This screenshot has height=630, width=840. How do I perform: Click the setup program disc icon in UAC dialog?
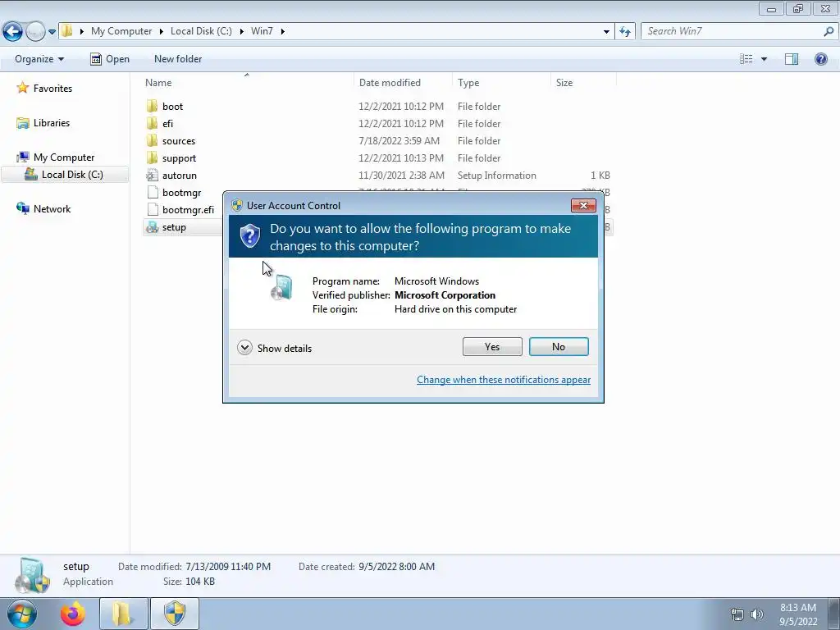click(x=282, y=287)
